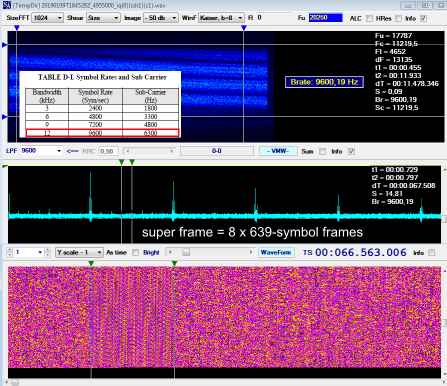Click the Brate: 9600,19 Hz readout box
447x386 pixels.
pyautogui.click(x=324, y=82)
